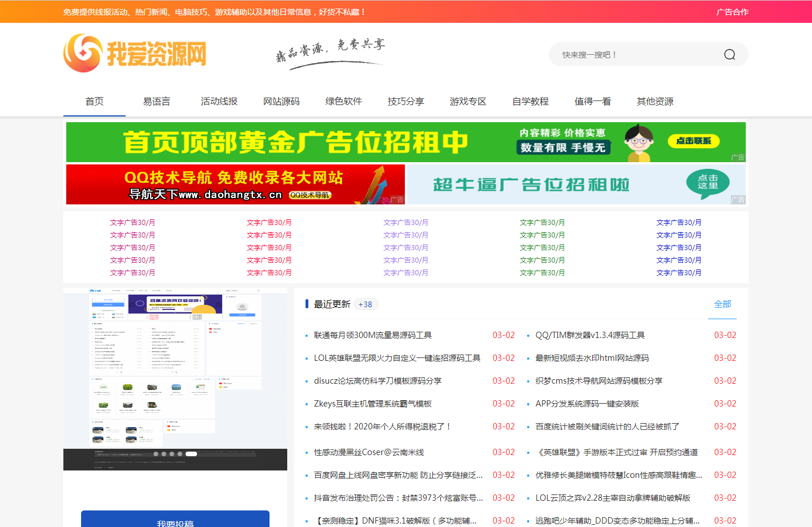The image size is (812, 527).
Task: Click the 全部 tab in 最近更新
Action: click(x=722, y=304)
